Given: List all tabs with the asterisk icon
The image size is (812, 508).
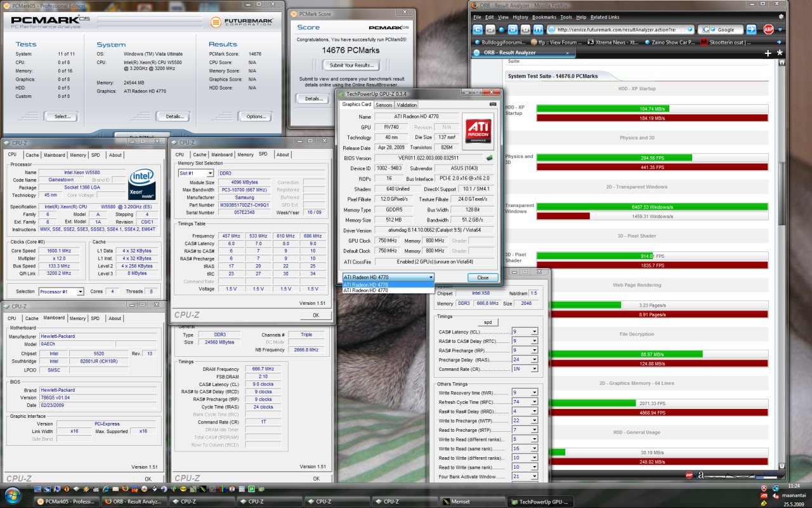Looking at the screenshot, I should (780, 53).
